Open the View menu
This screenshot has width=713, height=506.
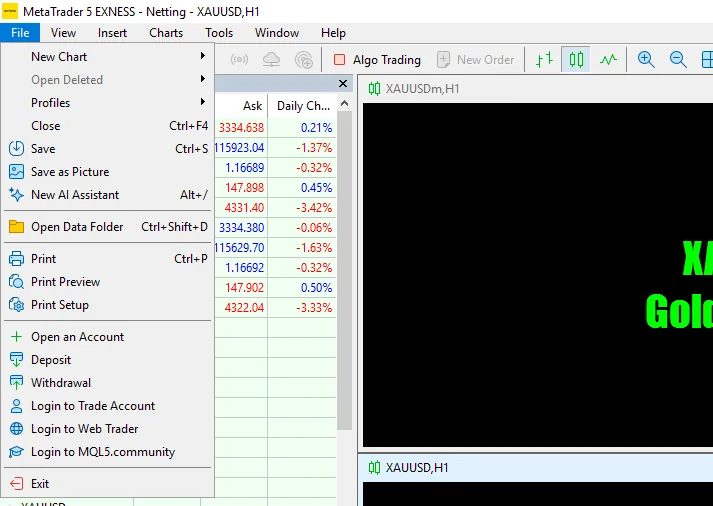coord(63,33)
